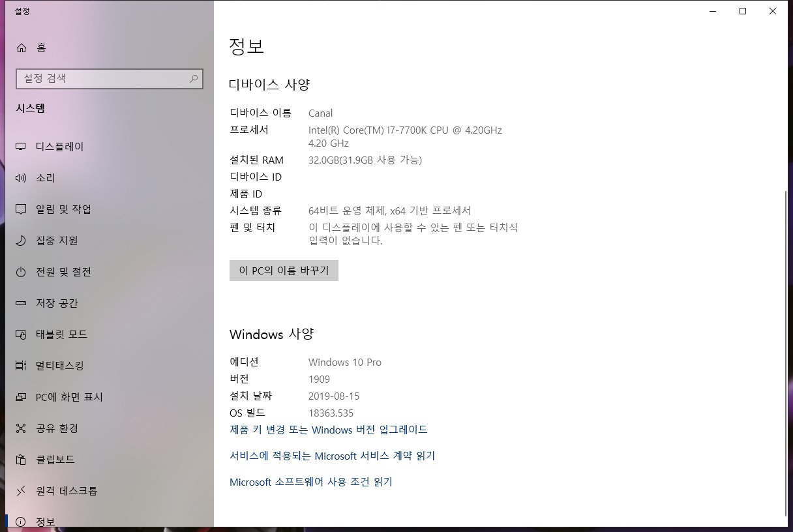Viewport: 793px width, 532px height.
Task: Click the search magnifier icon
Action: [194, 79]
